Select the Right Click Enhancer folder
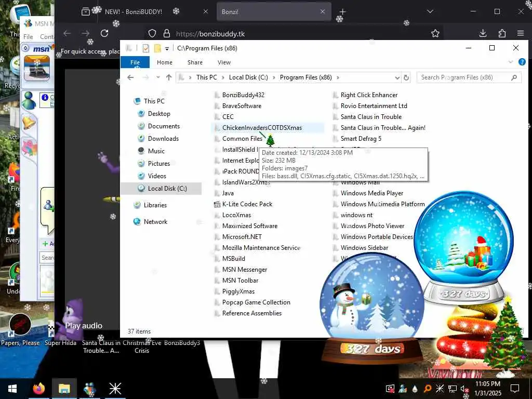 [369, 95]
